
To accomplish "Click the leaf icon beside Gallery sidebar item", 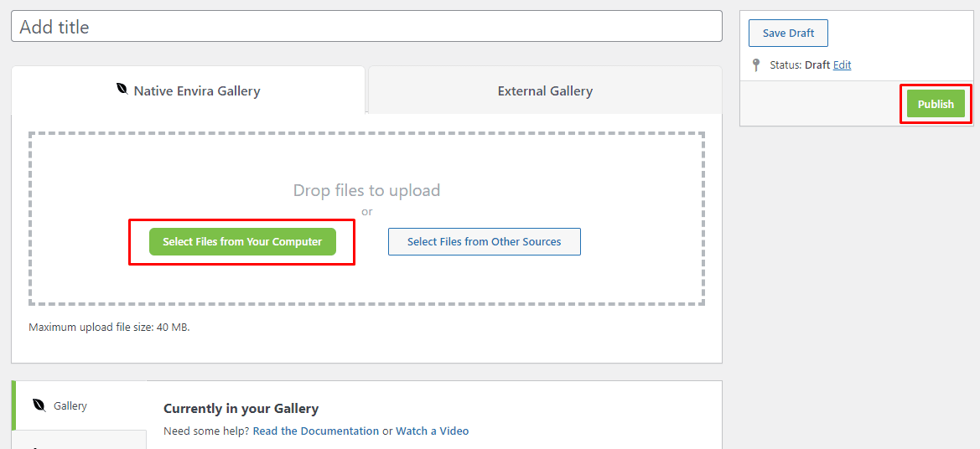I will [x=39, y=405].
